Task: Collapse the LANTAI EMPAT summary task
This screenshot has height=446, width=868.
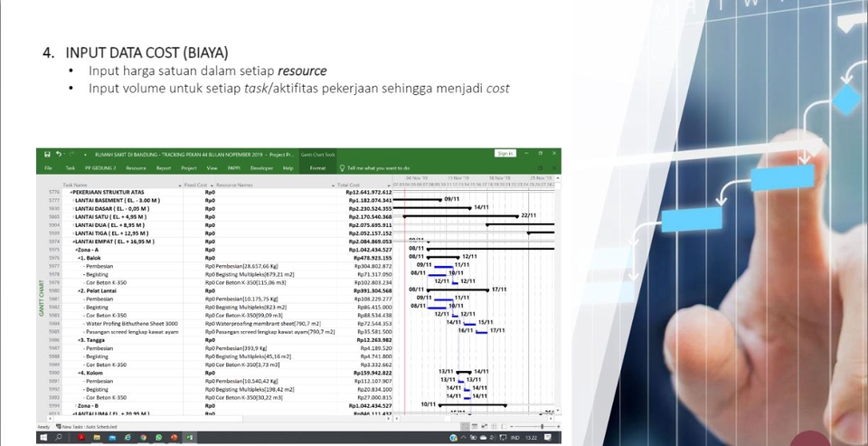Action: [73, 242]
